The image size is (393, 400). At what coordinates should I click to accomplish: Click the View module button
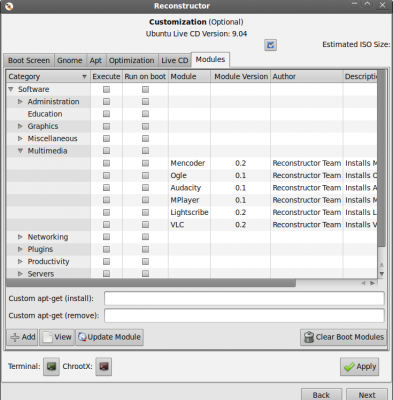tap(57, 337)
